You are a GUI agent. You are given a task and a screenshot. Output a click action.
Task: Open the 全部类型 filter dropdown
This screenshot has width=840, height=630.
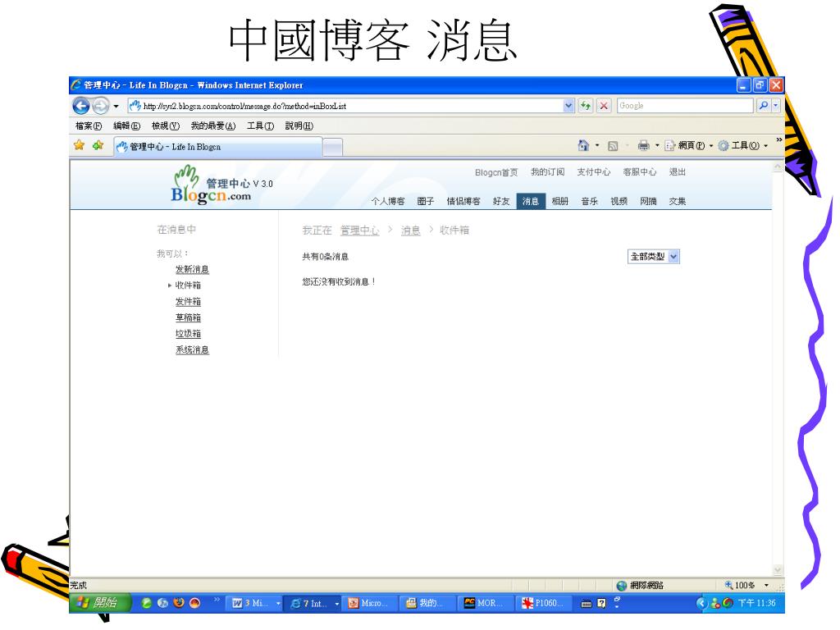654,257
